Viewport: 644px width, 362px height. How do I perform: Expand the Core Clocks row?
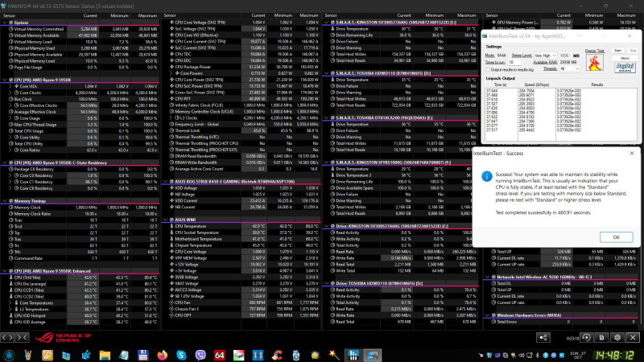pyautogui.click(x=11, y=93)
